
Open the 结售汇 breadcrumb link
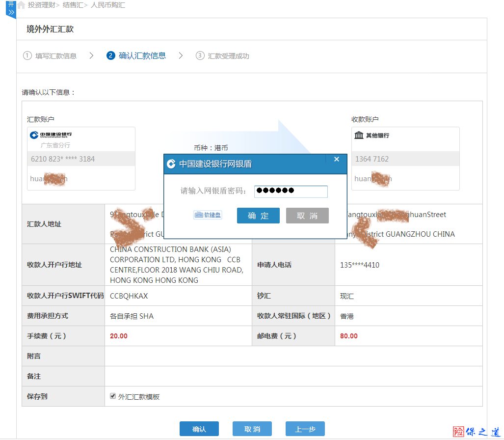(73, 5)
